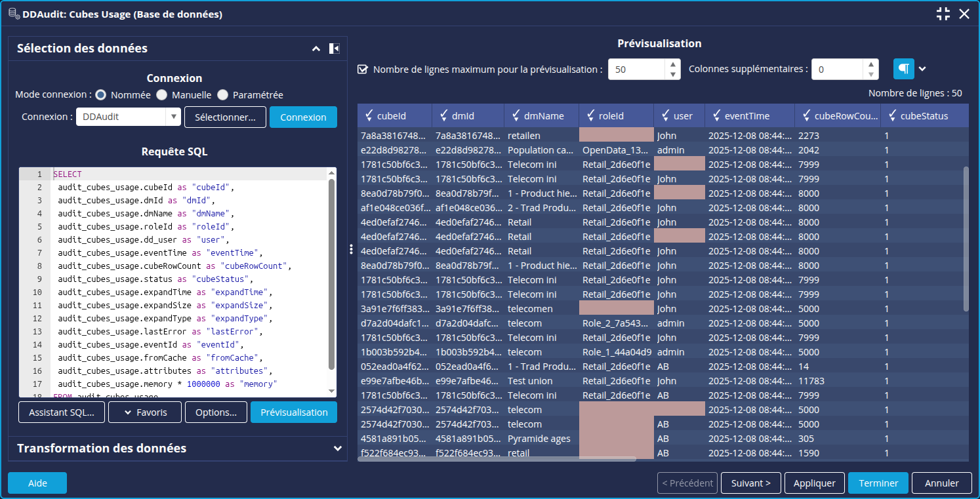The height and width of the screenshot is (499, 980).
Task: Click the cubeStatus column header icon
Action: click(x=892, y=116)
